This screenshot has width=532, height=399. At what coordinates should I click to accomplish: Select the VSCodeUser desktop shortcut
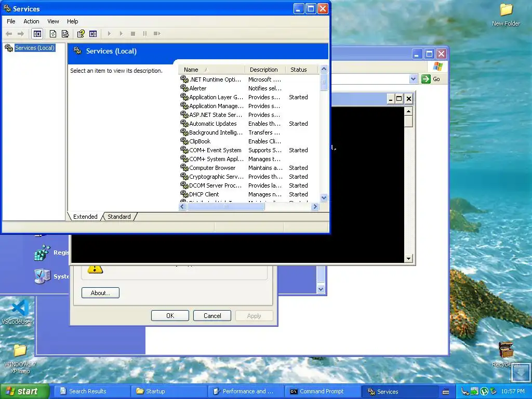[19, 312]
